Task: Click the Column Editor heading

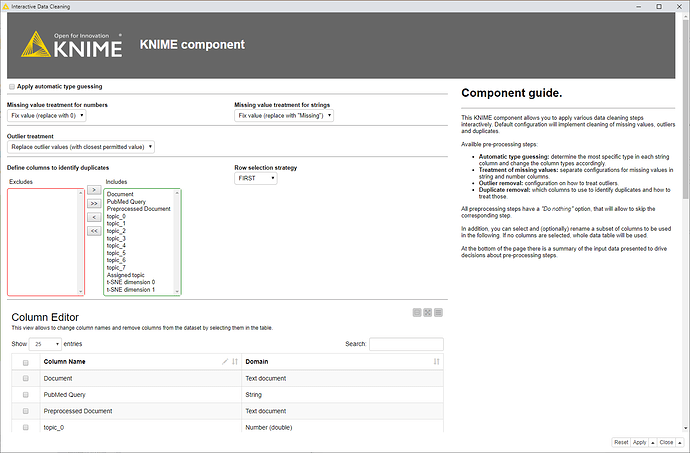Action: pos(45,317)
